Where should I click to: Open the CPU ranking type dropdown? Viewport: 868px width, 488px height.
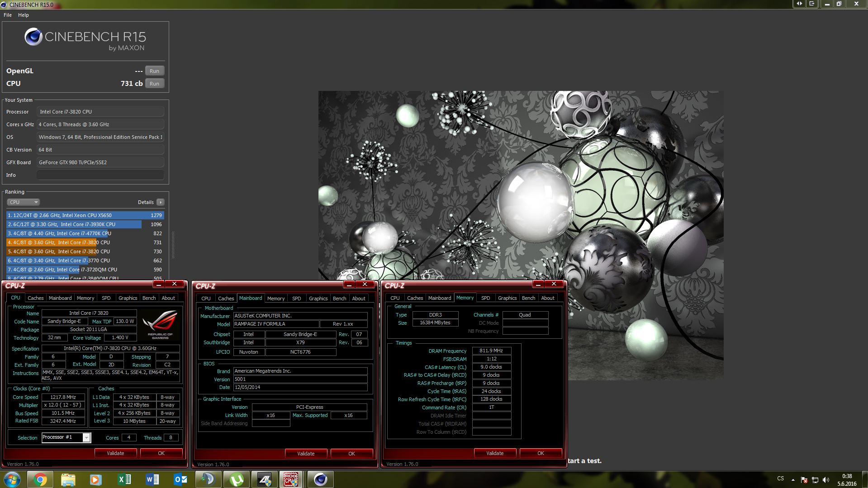23,202
